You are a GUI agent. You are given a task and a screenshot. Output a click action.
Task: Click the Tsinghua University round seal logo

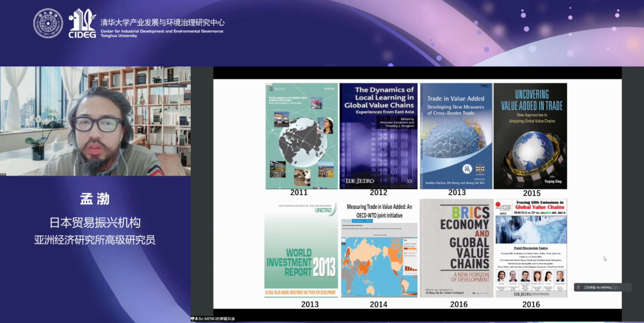tap(48, 23)
